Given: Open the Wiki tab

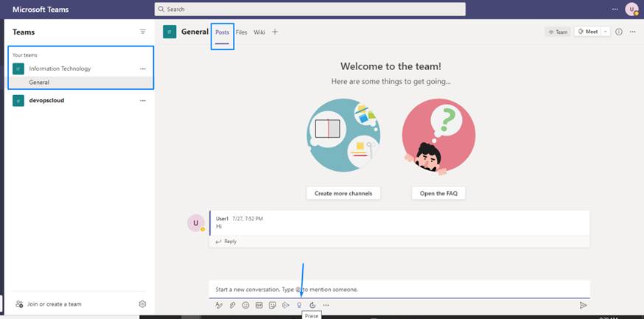Looking at the screenshot, I should (x=259, y=32).
